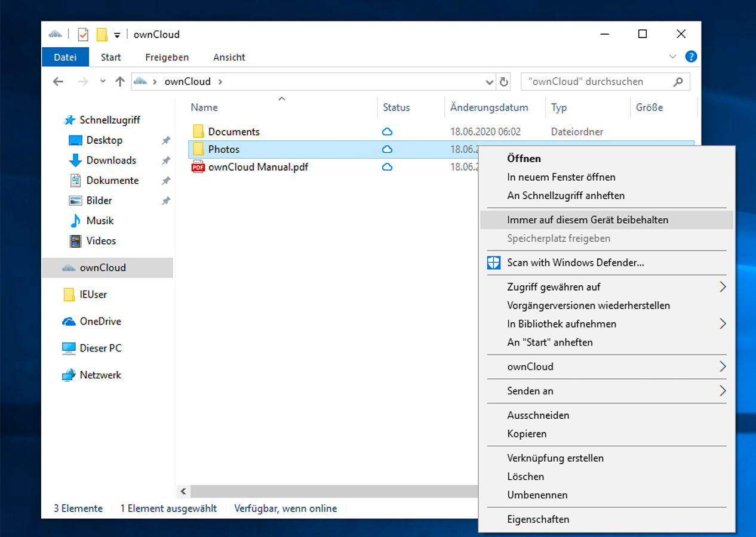Expand the ownCloud context submenu
756x537 pixels.
pyautogui.click(x=607, y=366)
